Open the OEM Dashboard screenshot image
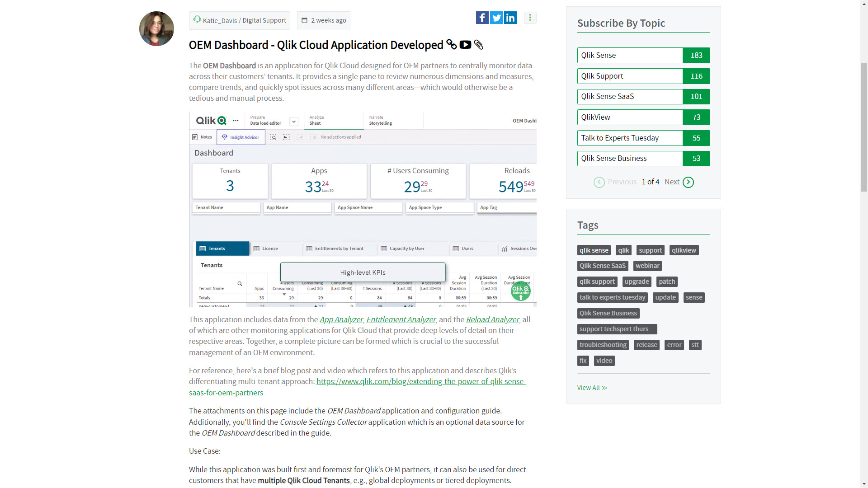Viewport: 868px width, 488px height. [x=363, y=209]
